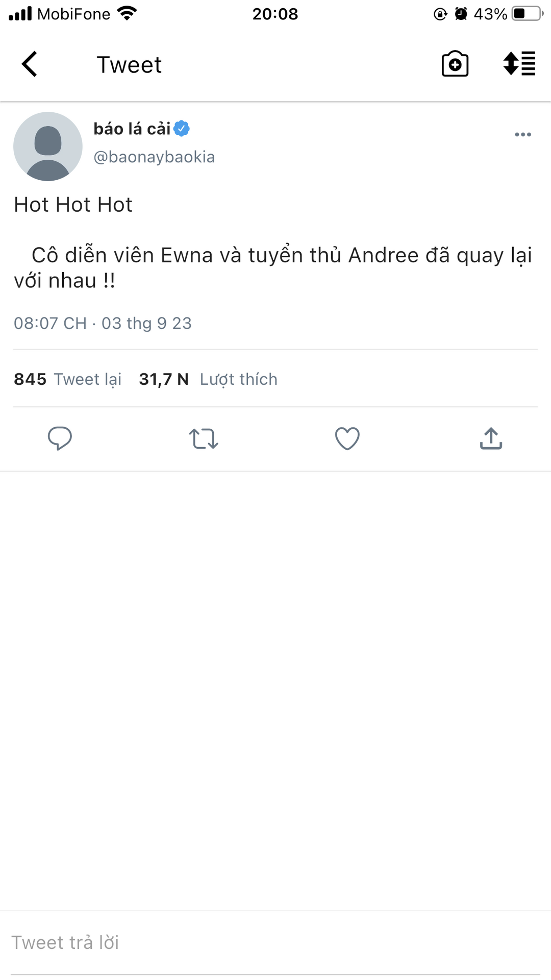Tap the reply speech bubble icon
The image size is (551, 980).
tap(60, 438)
